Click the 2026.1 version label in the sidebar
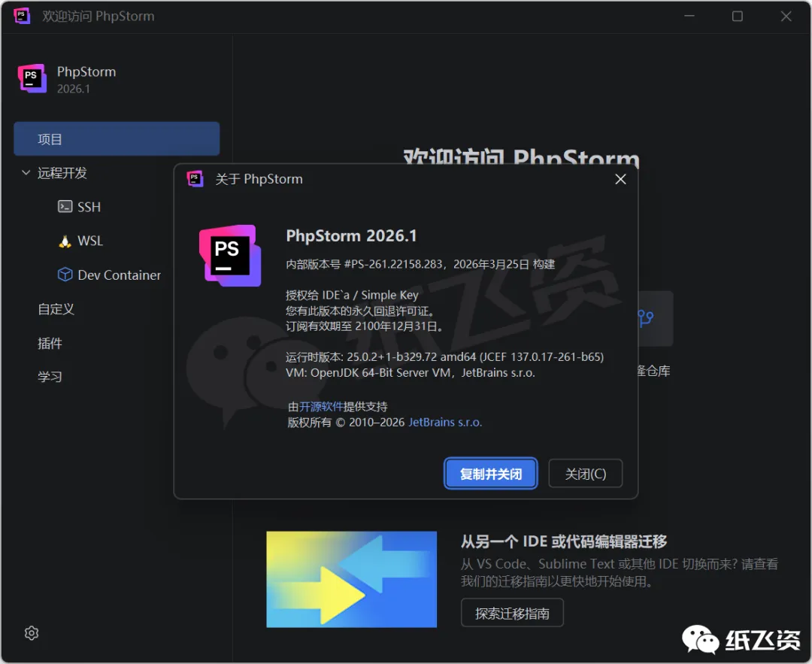Screen dimensions: 812x664 [74, 89]
